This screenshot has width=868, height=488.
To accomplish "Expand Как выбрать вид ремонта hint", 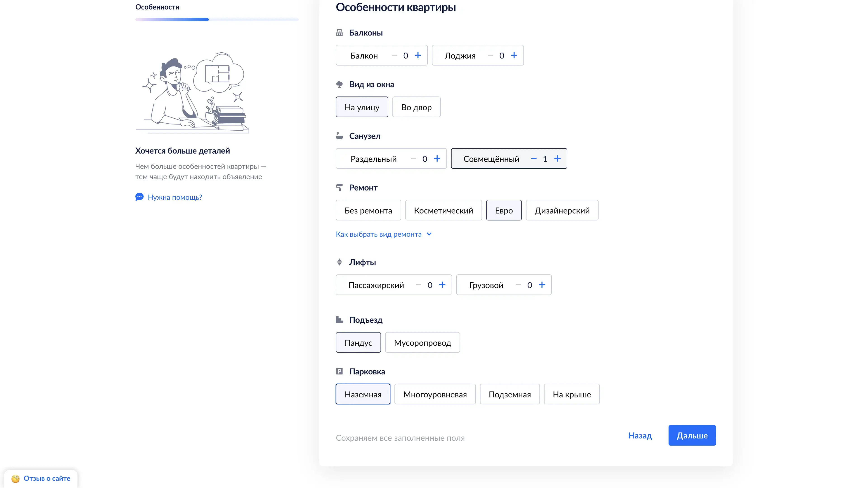I will (378, 235).
